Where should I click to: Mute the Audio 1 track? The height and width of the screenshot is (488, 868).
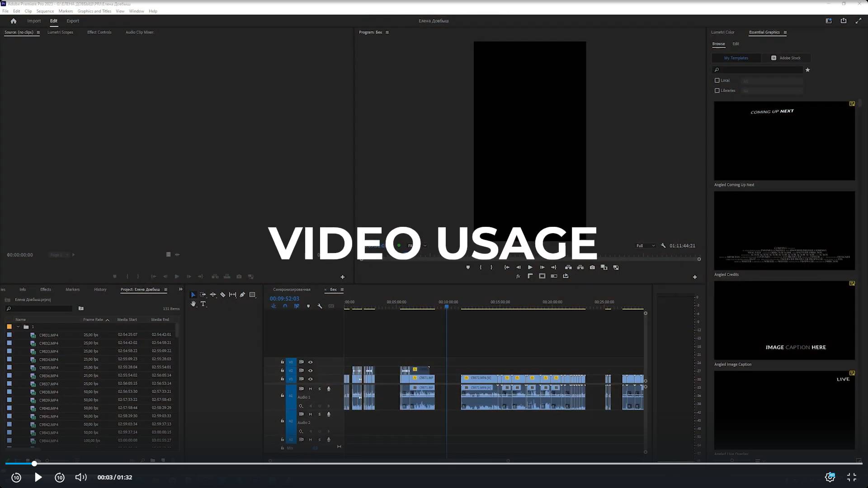(x=310, y=389)
